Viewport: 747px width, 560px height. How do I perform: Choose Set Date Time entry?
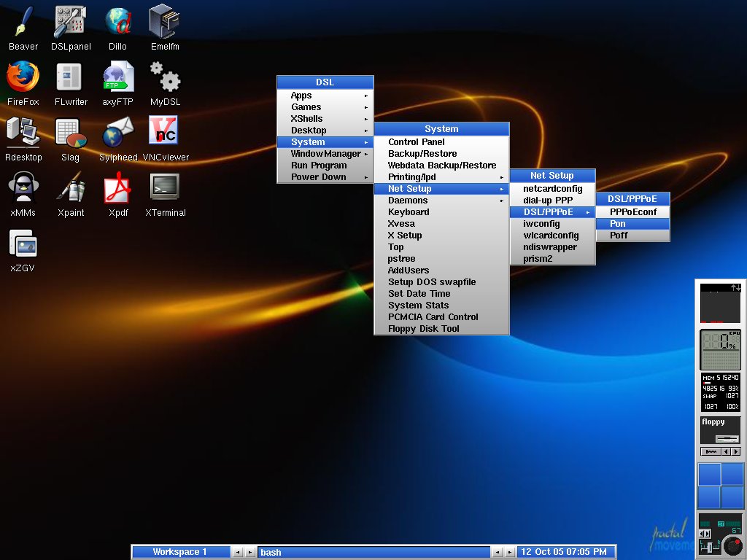click(441, 294)
